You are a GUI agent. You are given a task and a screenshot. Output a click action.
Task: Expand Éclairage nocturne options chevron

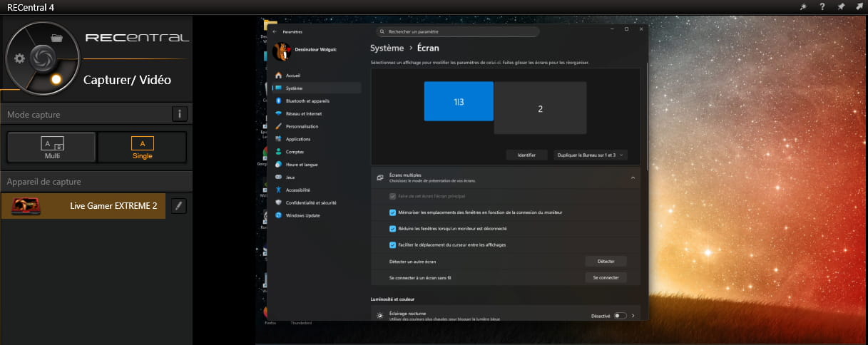coord(633,315)
